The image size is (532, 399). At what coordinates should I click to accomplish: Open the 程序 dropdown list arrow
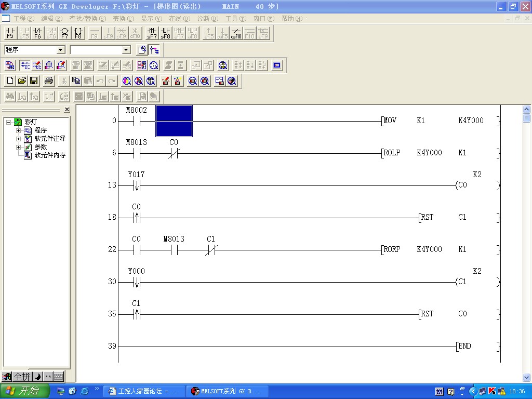point(60,50)
